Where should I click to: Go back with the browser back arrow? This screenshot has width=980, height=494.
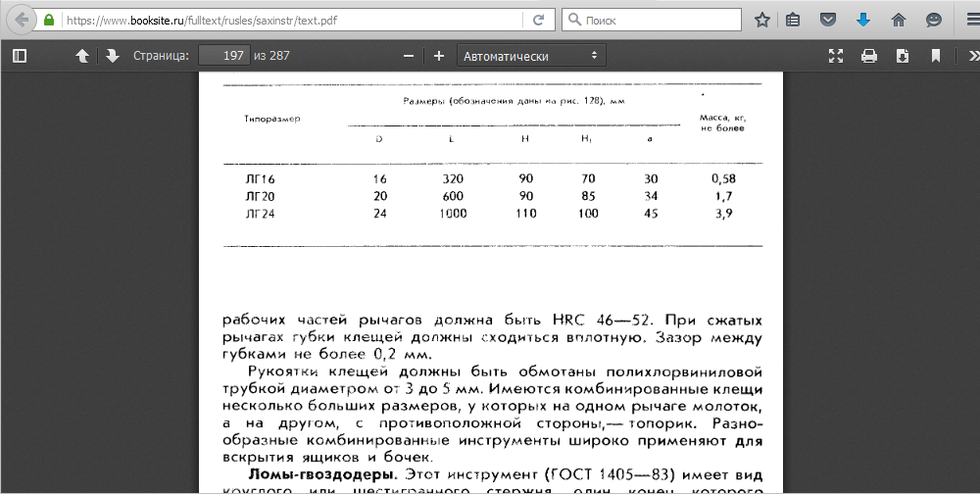pyautogui.click(x=23, y=20)
